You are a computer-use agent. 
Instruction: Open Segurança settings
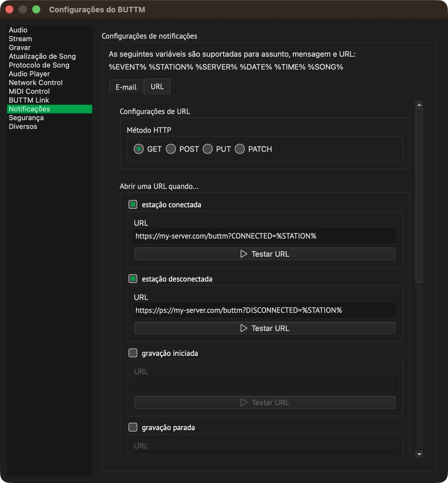pyautogui.click(x=50, y=118)
